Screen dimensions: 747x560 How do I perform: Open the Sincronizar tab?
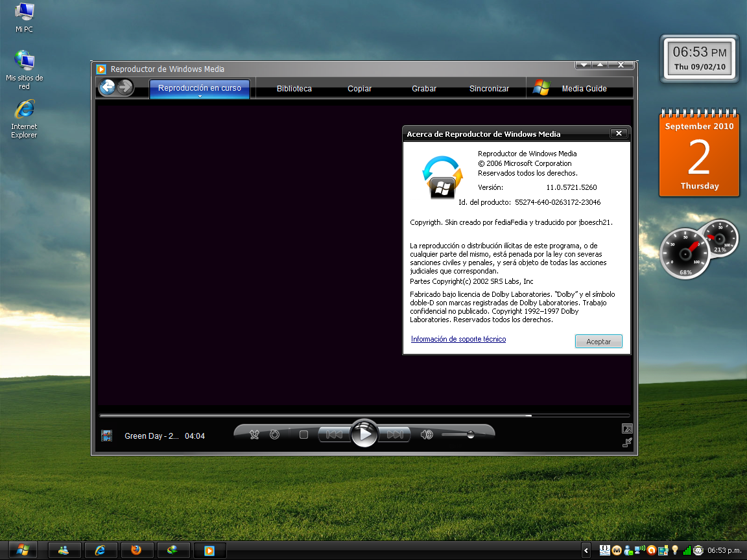[489, 89]
